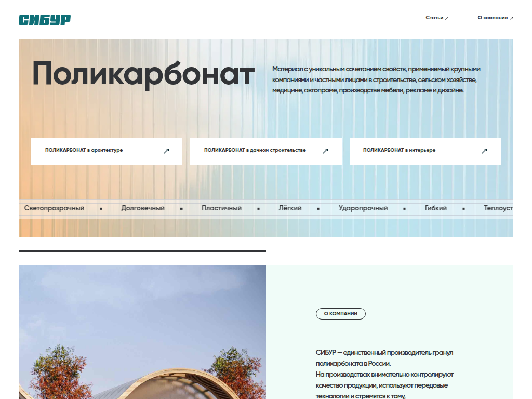The image size is (532, 399).
Task: Click the separator dot after Светопрозрачный
Action: click(x=102, y=208)
